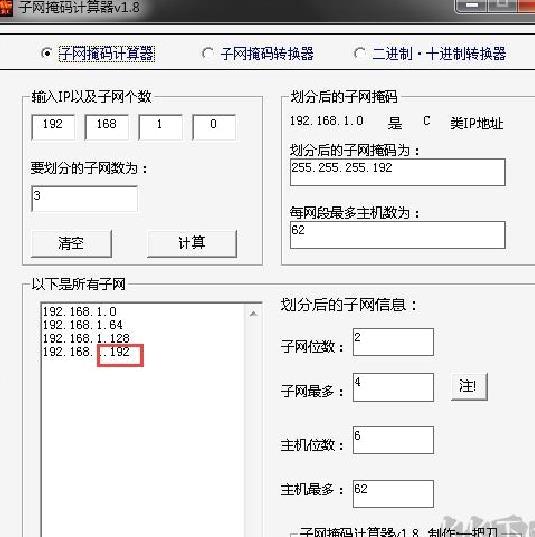Select subnet 192.168.1.64 in list
Viewport: 535px width, 537px height.
83,325
